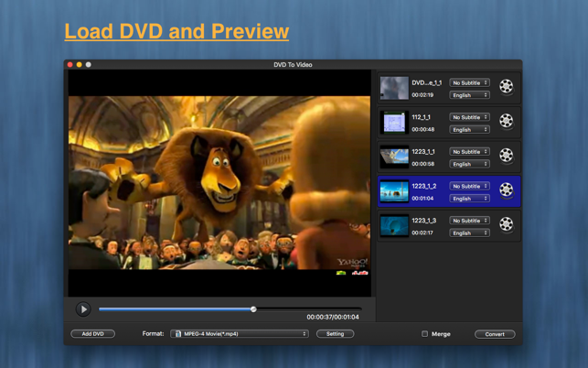Image resolution: width=588 pixels, height=368 pixels.
Task: Select the 1223_1_3 title thumbnail
Action: coord(394,226)
